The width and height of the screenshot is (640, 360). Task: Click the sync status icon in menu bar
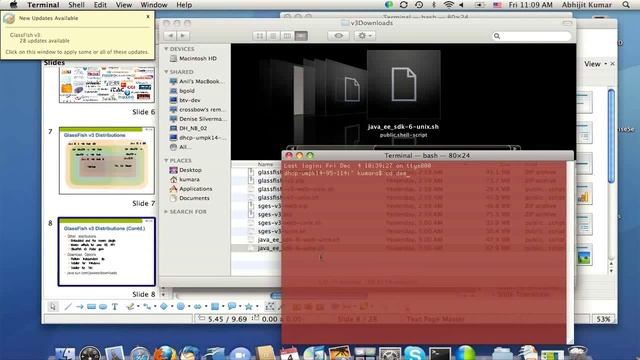(404, 5)
